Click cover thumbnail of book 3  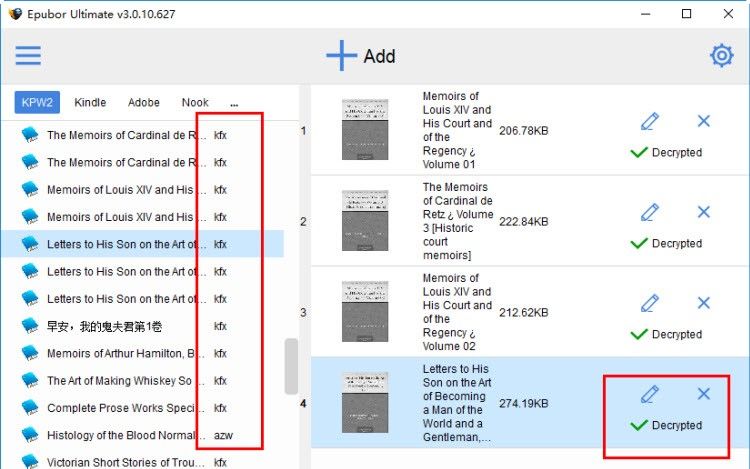(365, 311)
